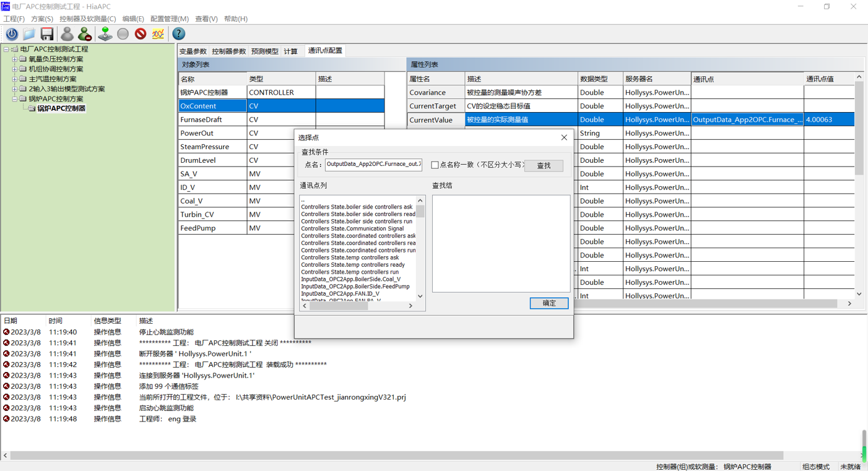Open the 配置管理(M) menu
The image size is (868, 471).
[x=169, y=19]
